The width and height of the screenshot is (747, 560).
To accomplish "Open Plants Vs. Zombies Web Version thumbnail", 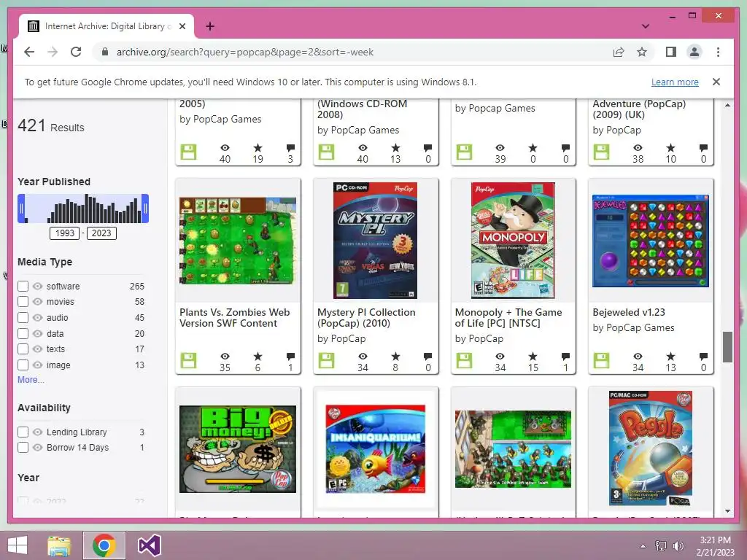I will (x=238, y=241).
